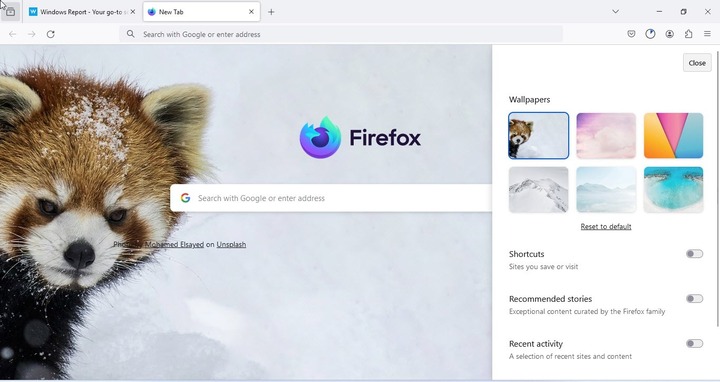Toggle the Shortcuts switch

pos(694,253)
